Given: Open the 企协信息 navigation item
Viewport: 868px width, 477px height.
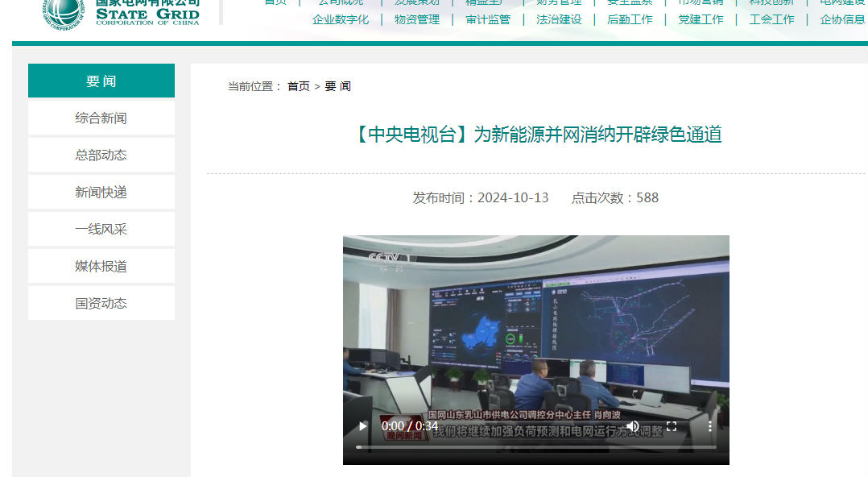Looking at the screenshot, I should point(842,20).
